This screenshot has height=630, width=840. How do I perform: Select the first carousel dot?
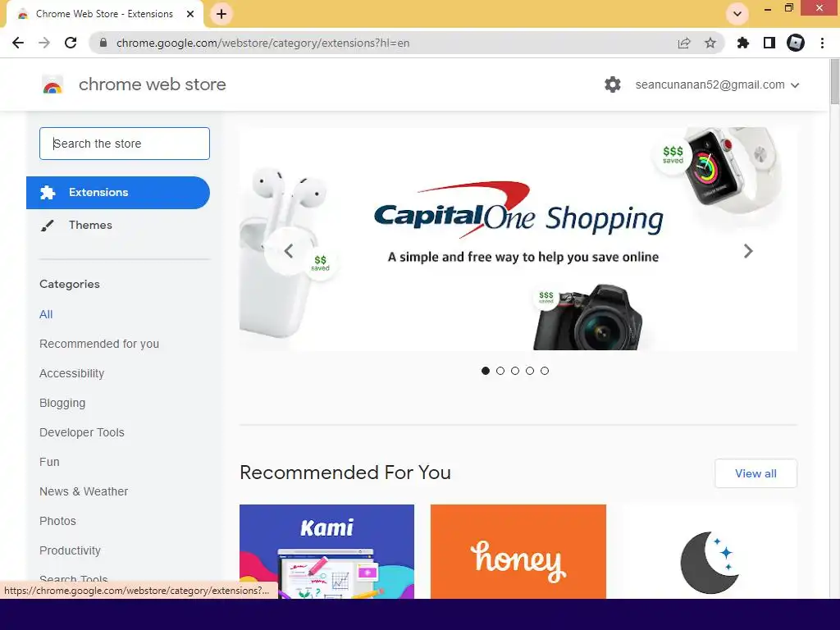[486, 371]
